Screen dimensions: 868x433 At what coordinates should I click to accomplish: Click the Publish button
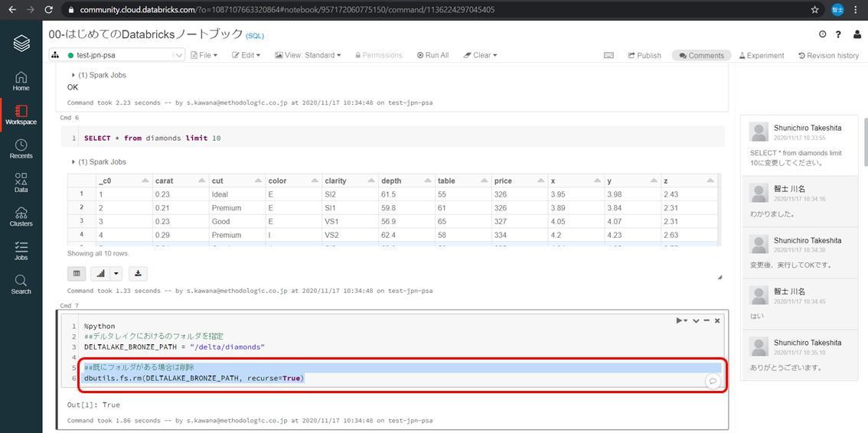coord(644,55)
